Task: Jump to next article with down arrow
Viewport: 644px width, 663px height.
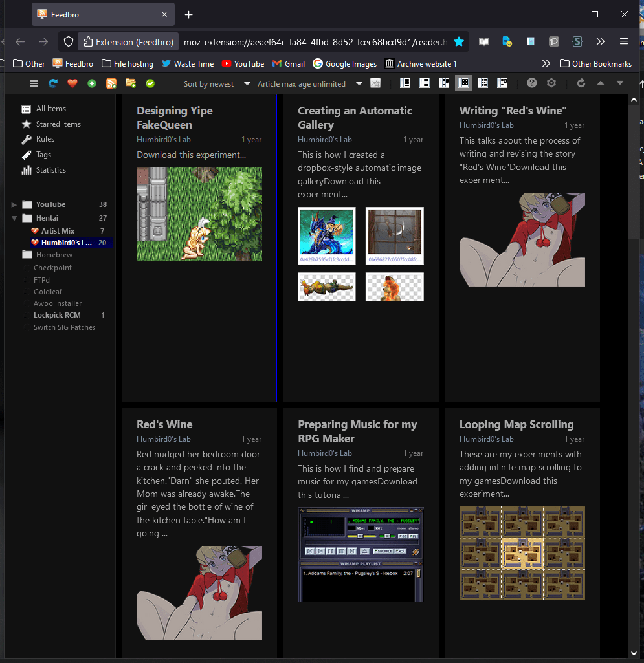Action: (620, 83)
